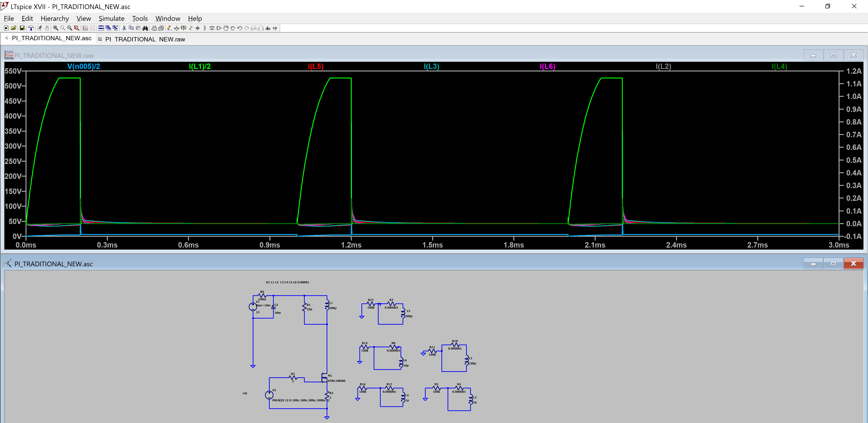Screen dimensions: 868x423
Task: Click the Zoom to Fit icon
Action: click(76, 28)
